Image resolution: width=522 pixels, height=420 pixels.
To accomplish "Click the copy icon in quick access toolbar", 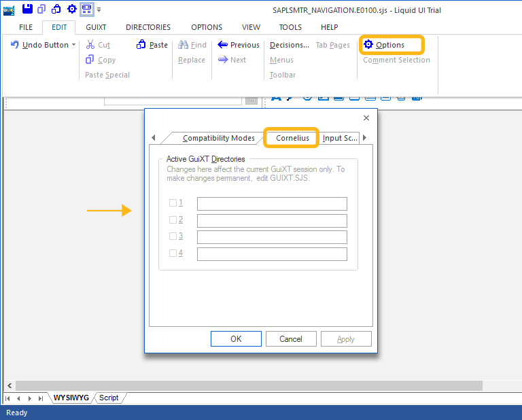I will click(x=41, y=9).
